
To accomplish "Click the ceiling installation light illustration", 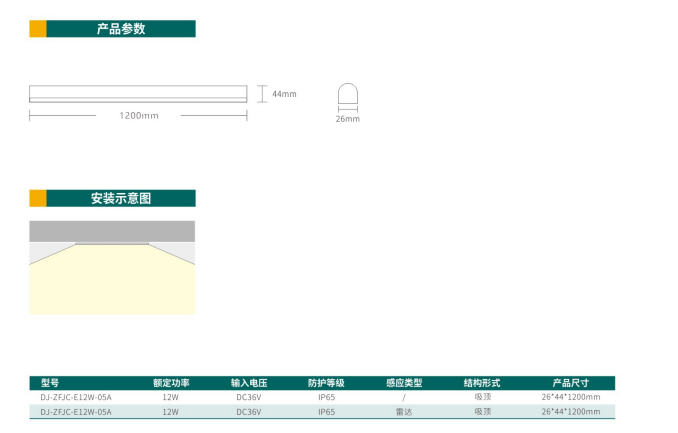I will [x=111, y=280].
